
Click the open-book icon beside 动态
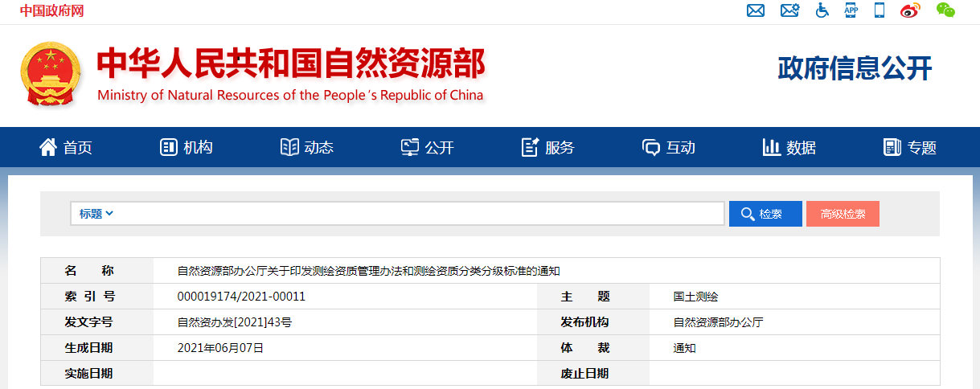click(289, 147)
